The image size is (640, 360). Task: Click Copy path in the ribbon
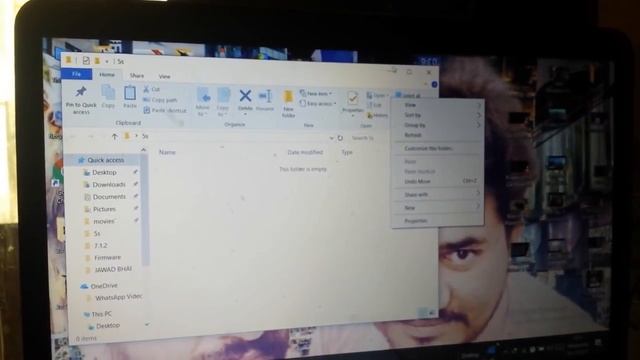(x=160, y=100)
